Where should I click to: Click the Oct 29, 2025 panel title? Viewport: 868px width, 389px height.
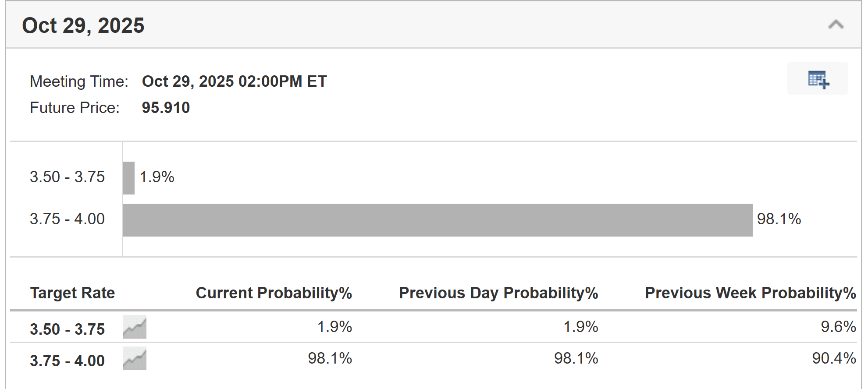(x=83, y=25)
